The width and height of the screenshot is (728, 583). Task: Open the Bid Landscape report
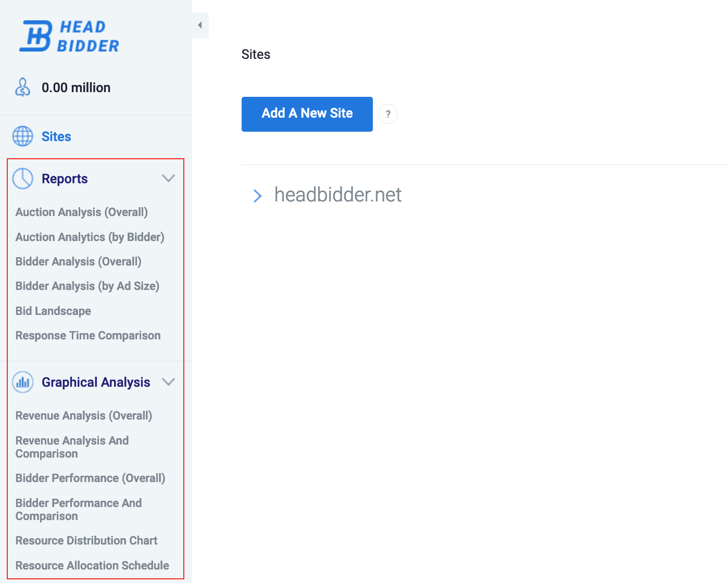click(53, 311)
